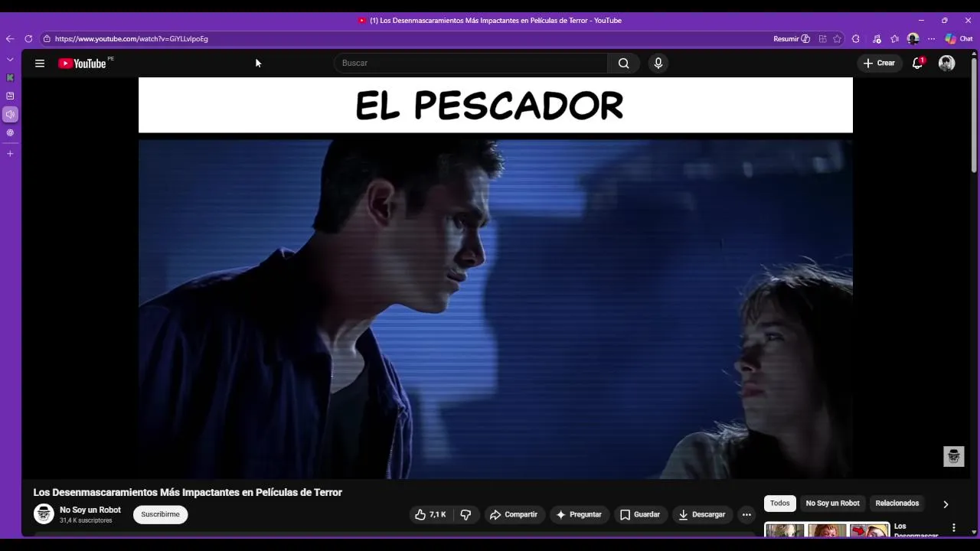This screenshot has height=551, width=980.
Task: Switch to the ChatGPT sidebar tab icon
Action: [x=10, y=133]
